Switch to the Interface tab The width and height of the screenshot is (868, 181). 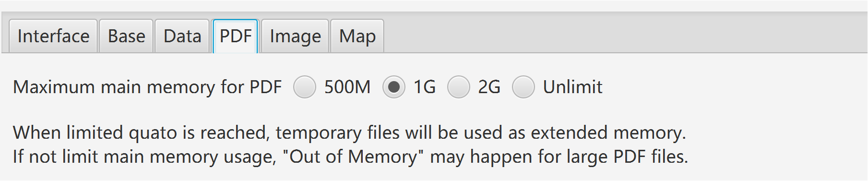coord(53,36)
